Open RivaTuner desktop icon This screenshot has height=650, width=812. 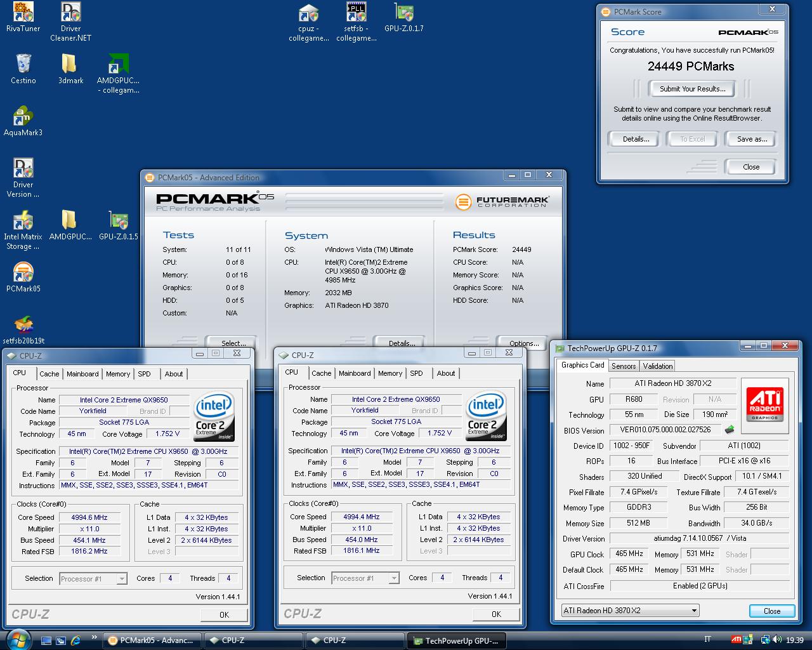(x=23, y=12)
